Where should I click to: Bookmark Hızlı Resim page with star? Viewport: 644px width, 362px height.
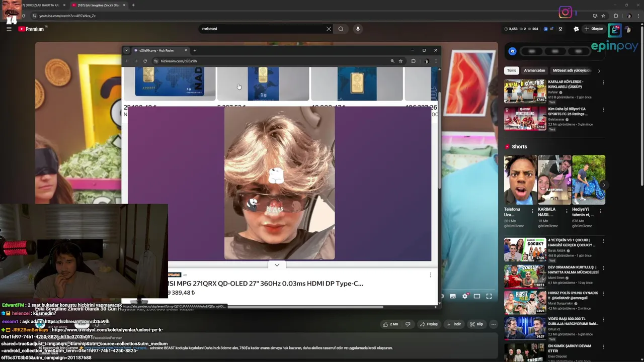coord(400,61)
